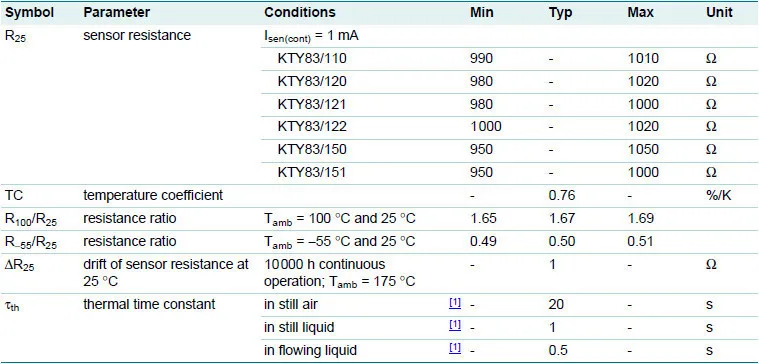Select the Min column header
The height and width of the screenshot is (364, 759).
point(482,12)
